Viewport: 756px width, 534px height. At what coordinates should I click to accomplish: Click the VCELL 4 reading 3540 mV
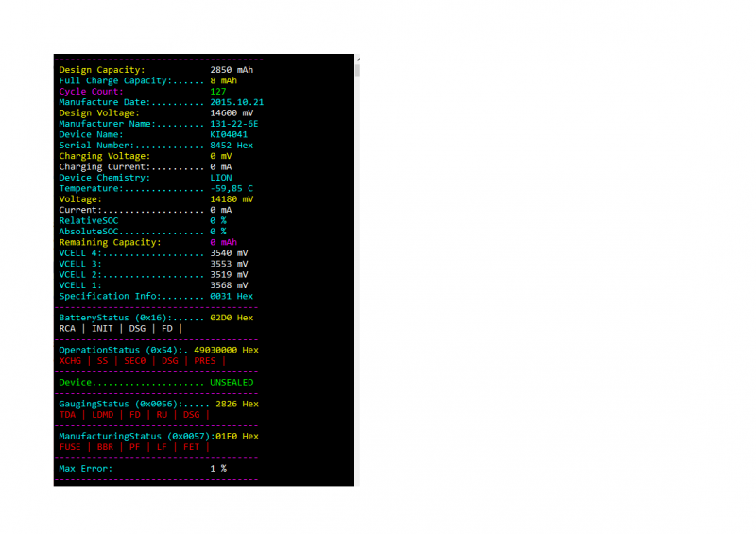pos(229,253)
